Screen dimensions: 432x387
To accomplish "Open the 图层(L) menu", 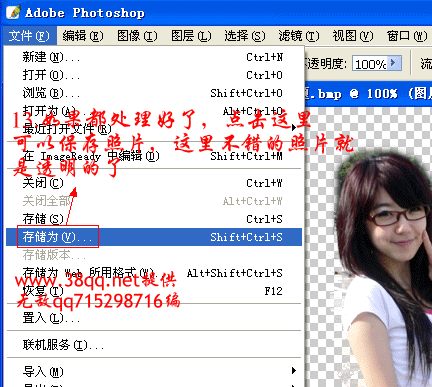I will pos(191,35).
